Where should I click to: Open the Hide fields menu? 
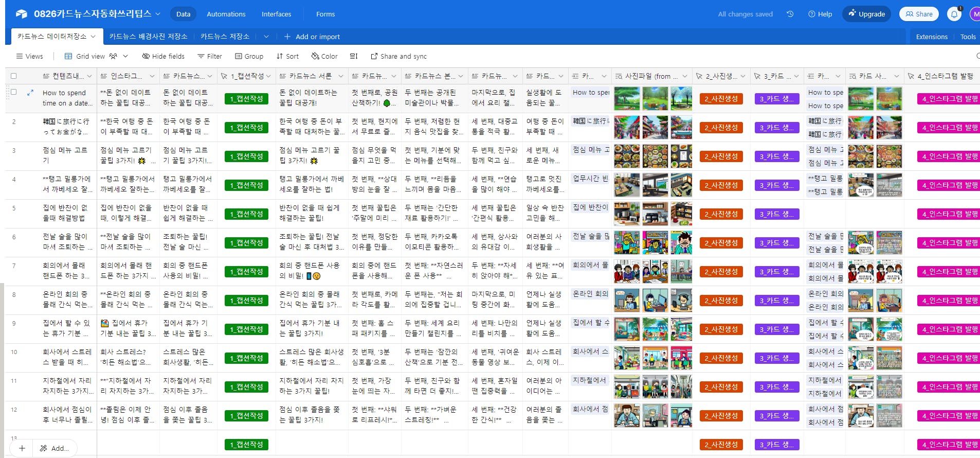[163, 56]
